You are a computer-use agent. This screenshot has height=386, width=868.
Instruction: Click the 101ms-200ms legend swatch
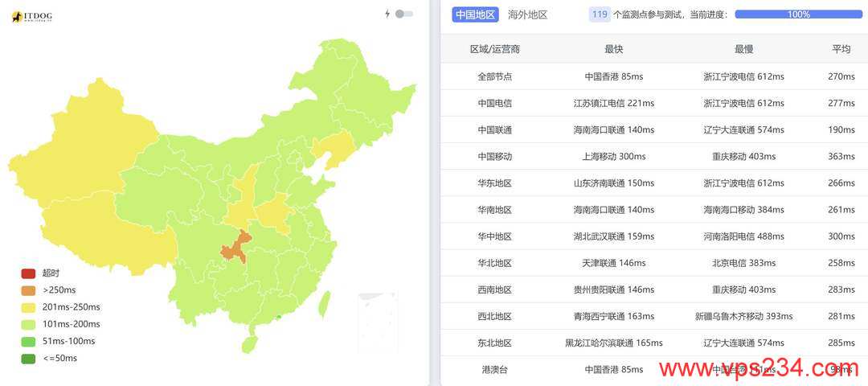click(x=28, y=325)
